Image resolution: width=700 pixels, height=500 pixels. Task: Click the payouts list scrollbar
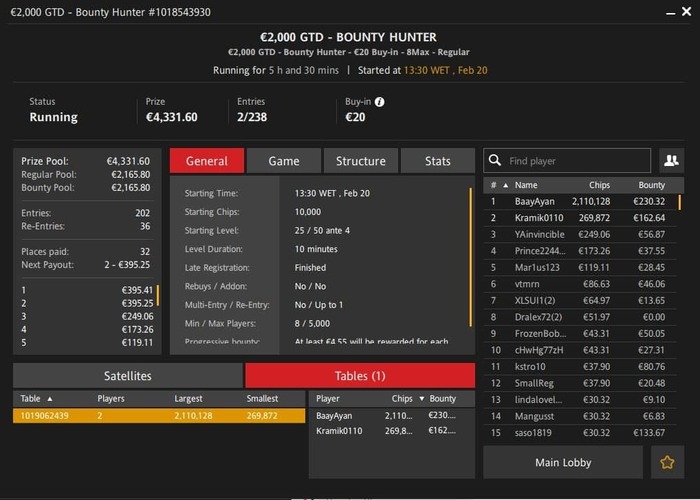coord(158,295)
